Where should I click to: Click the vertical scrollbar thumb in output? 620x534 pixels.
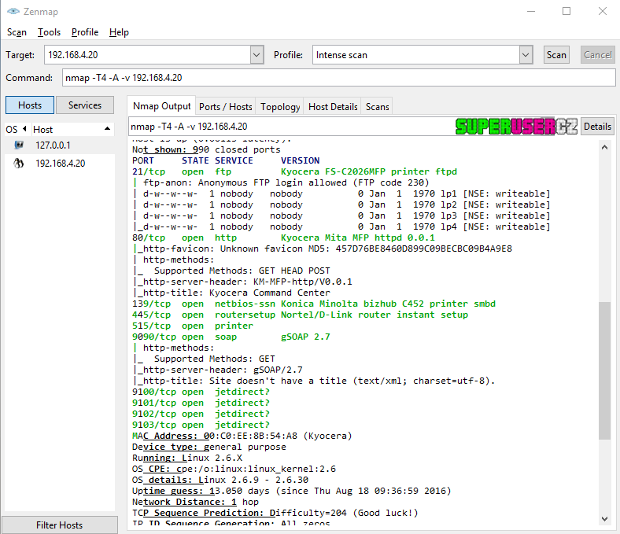(x=604, y=370)
